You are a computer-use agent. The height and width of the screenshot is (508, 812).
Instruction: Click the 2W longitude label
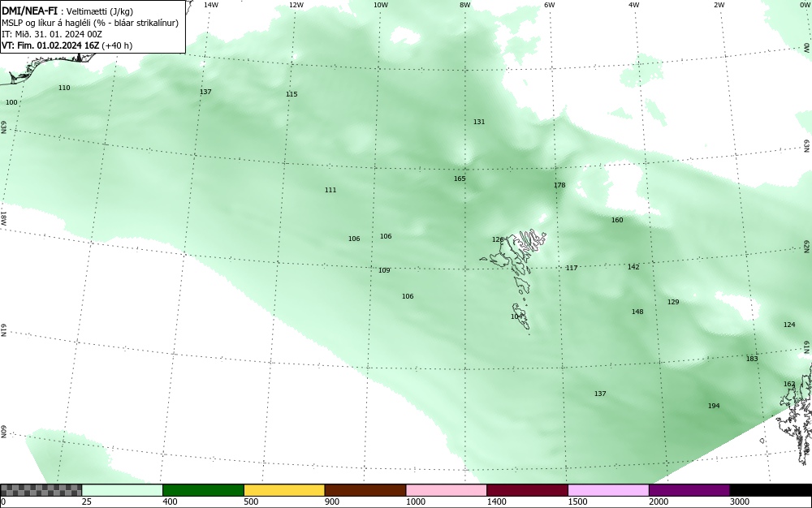719,5
